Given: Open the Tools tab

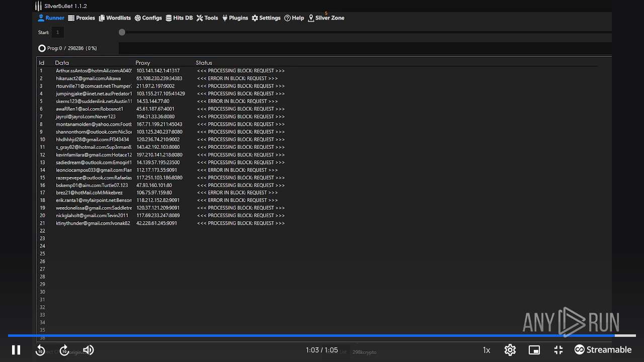Looking at the screenshot, I should 207,18.
